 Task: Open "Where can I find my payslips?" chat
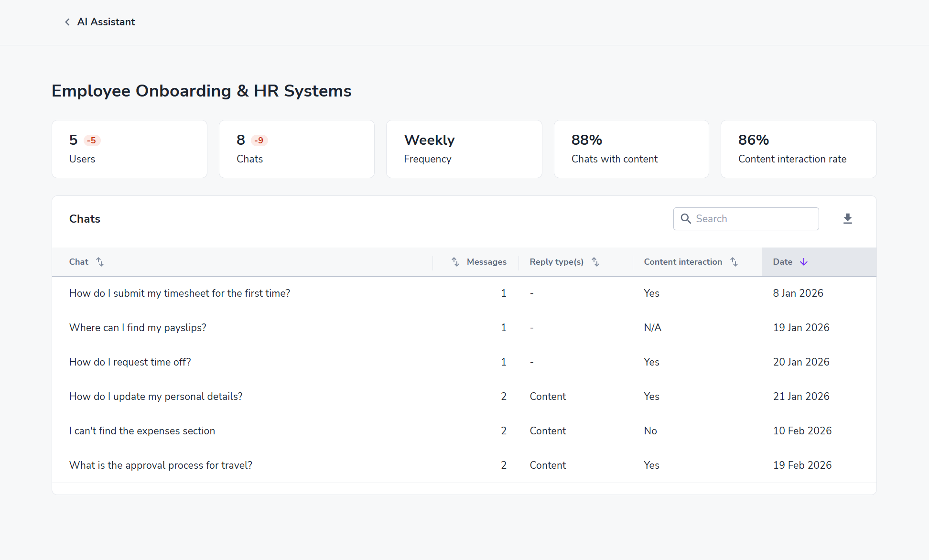(138, 328)
